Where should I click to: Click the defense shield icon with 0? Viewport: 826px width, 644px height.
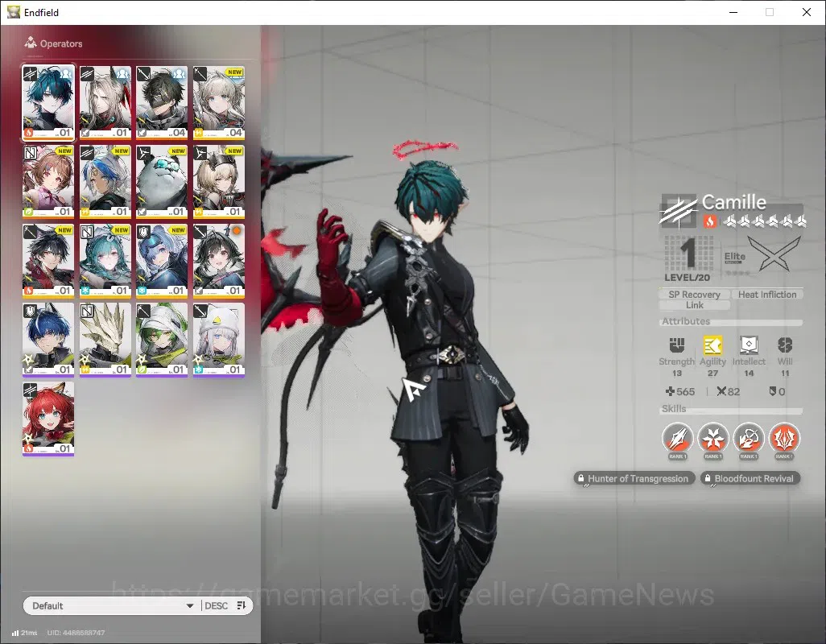pyautogui.click(x=773, y=391)
